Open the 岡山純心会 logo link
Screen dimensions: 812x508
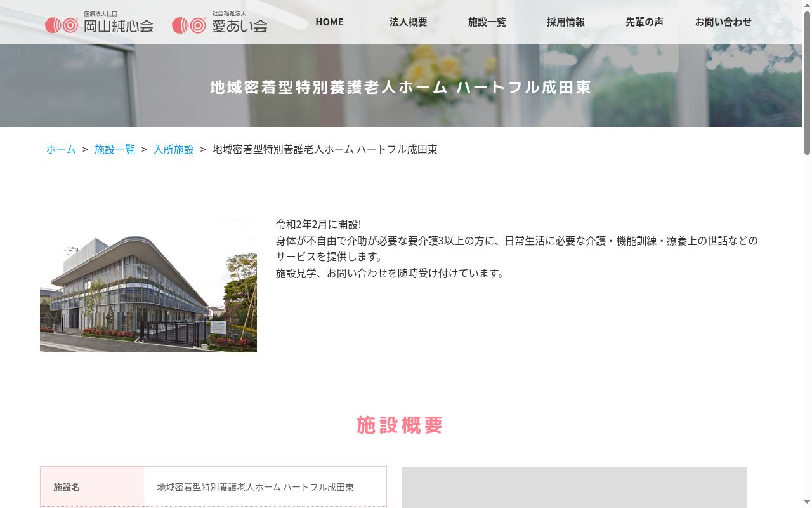click(99, 22)
